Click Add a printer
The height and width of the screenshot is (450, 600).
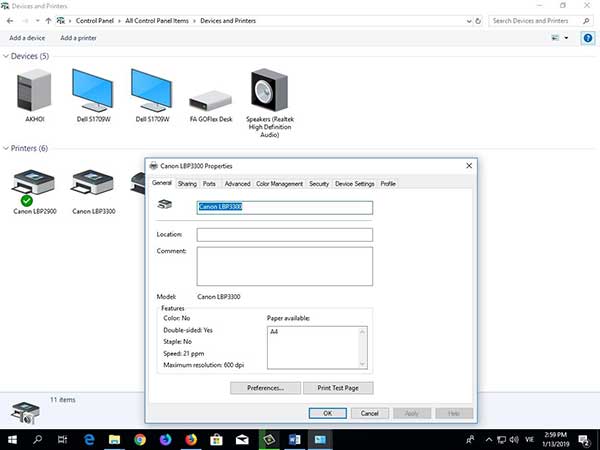pos(78,38)
